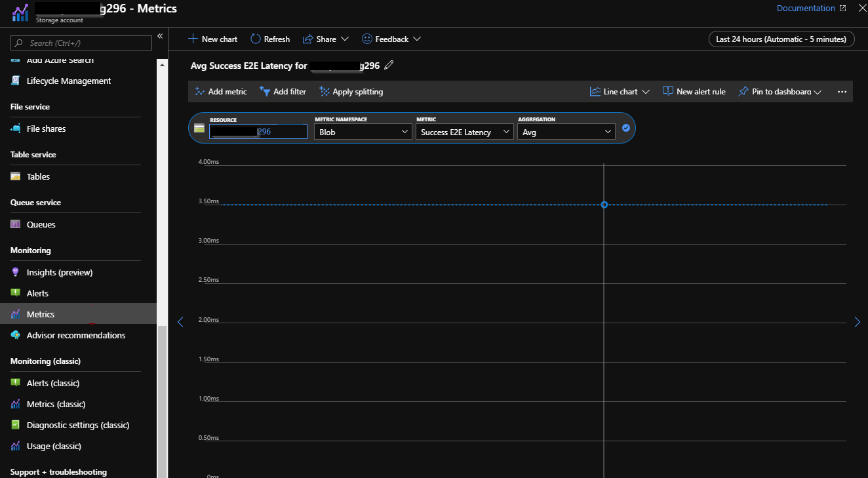Open Advisor recommendations menu item
The height and width of the screenshot is (478, 868).
(76, 335)
